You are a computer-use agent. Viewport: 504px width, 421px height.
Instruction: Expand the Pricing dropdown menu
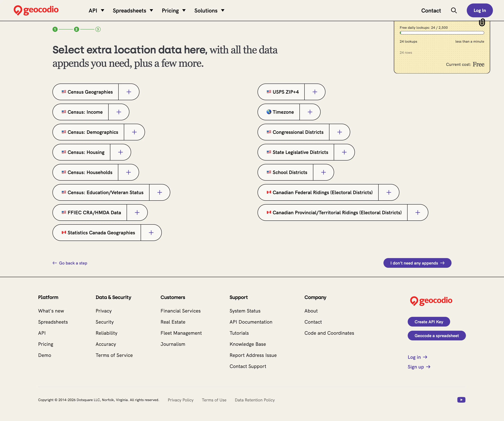pos(174,11)
